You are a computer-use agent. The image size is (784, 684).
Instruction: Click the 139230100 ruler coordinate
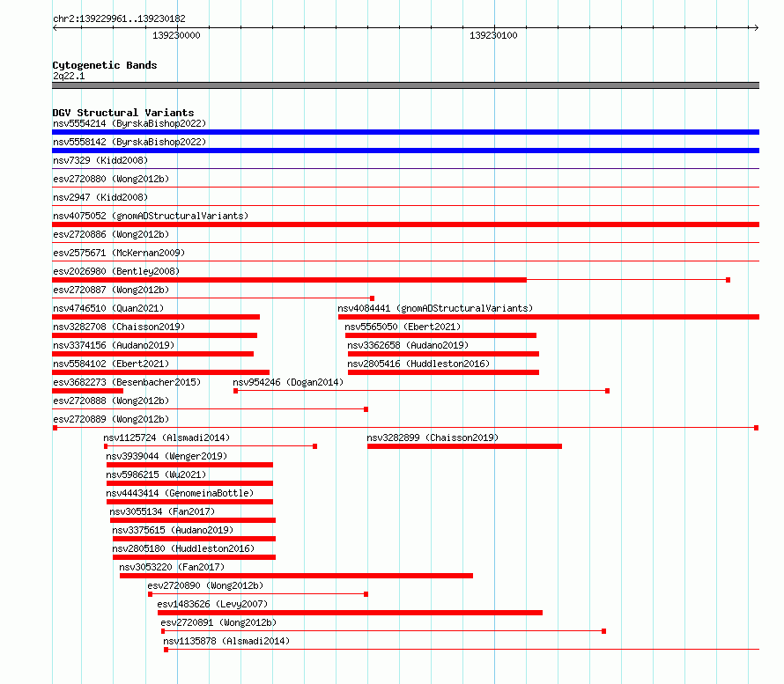[493, 35]
